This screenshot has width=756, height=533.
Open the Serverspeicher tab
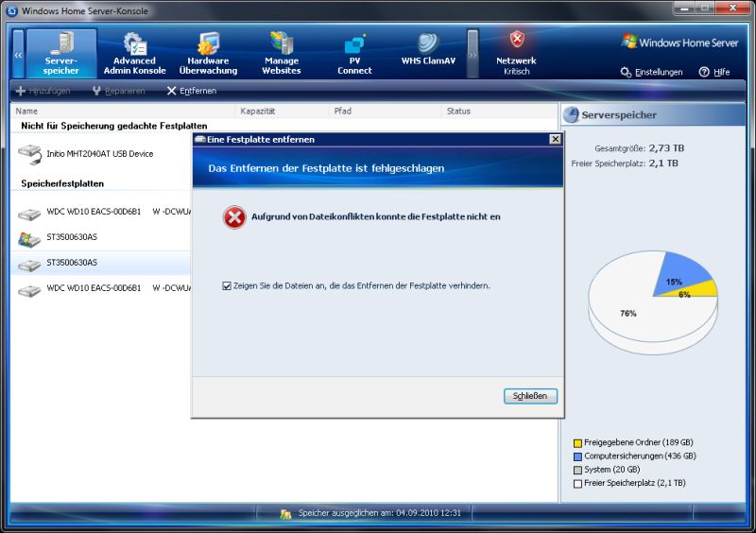pyautogui.click(x=61, y=53)
